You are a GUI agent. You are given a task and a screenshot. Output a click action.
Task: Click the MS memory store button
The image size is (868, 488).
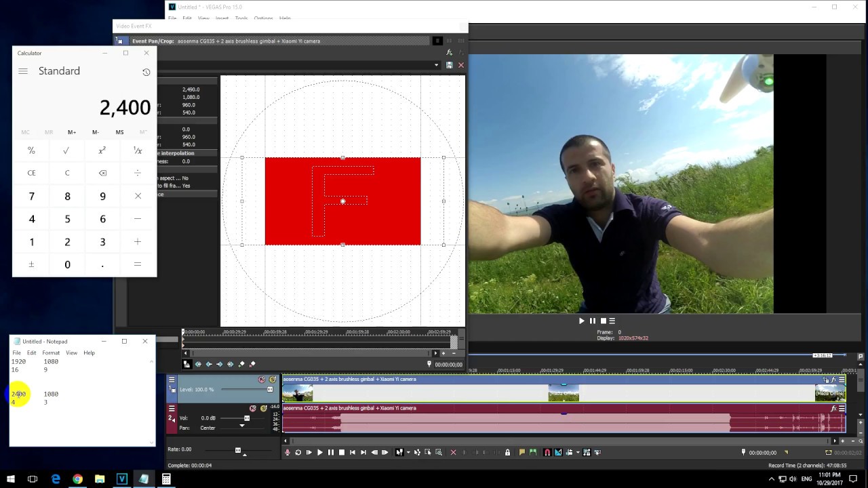[119, 132]
